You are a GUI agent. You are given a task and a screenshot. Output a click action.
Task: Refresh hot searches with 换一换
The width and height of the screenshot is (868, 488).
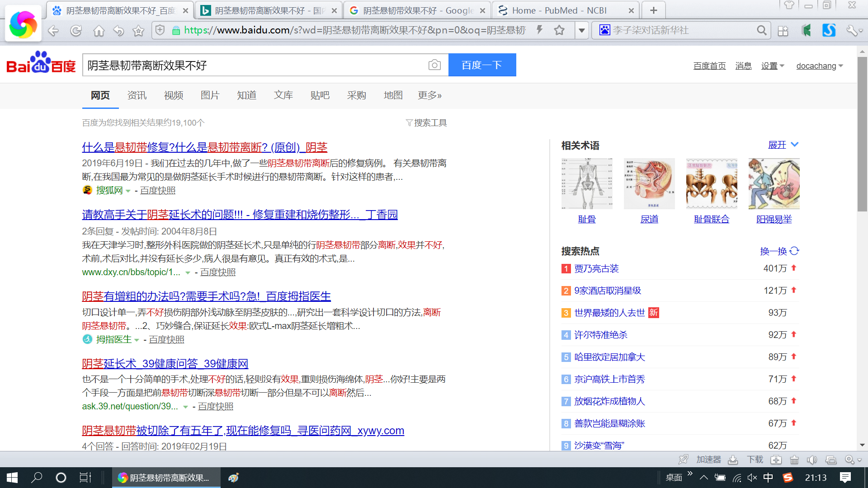[780, 251]
